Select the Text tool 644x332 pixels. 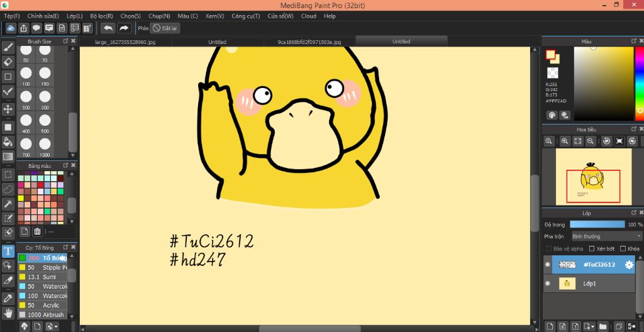8,251
